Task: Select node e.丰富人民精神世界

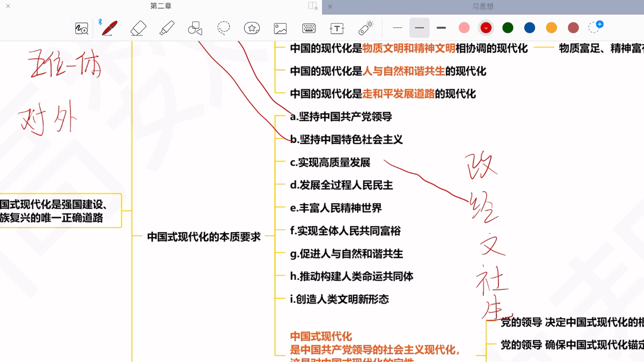Action: click(x=336, y=208)
